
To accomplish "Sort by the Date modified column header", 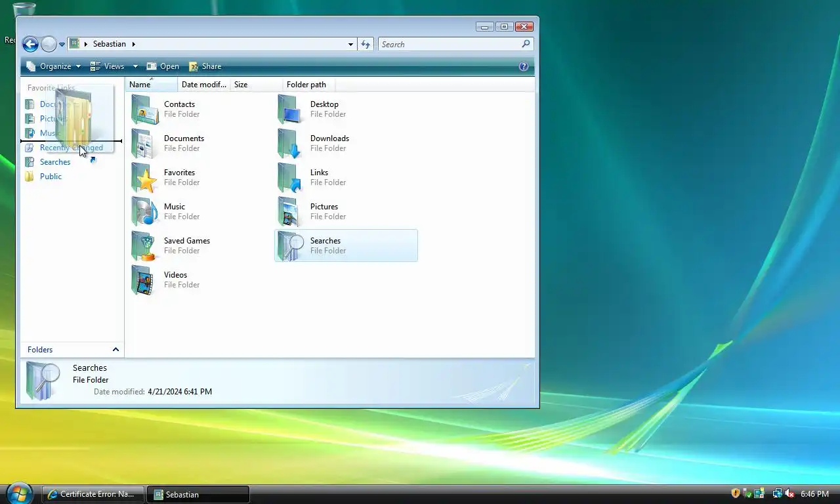I will 204,85.
